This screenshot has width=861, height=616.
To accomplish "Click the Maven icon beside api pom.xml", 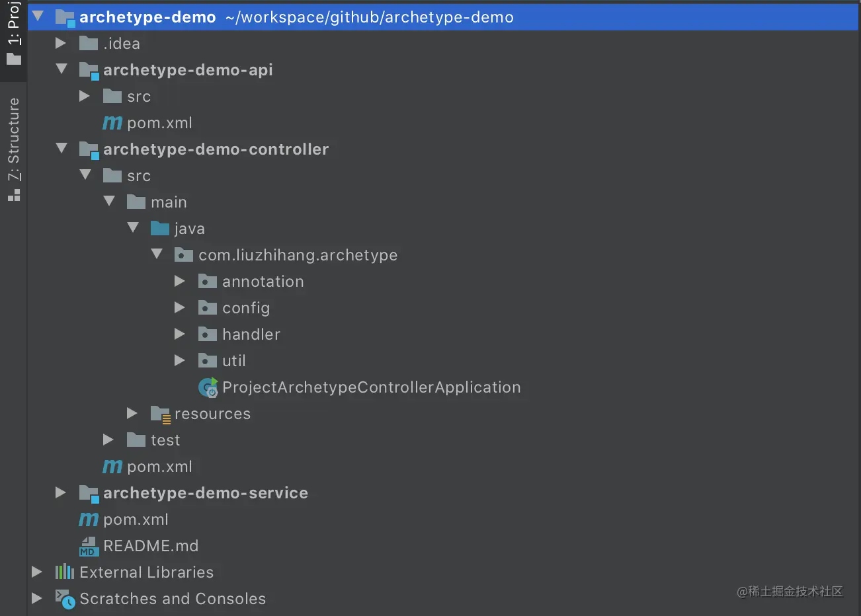I will 112,122.
